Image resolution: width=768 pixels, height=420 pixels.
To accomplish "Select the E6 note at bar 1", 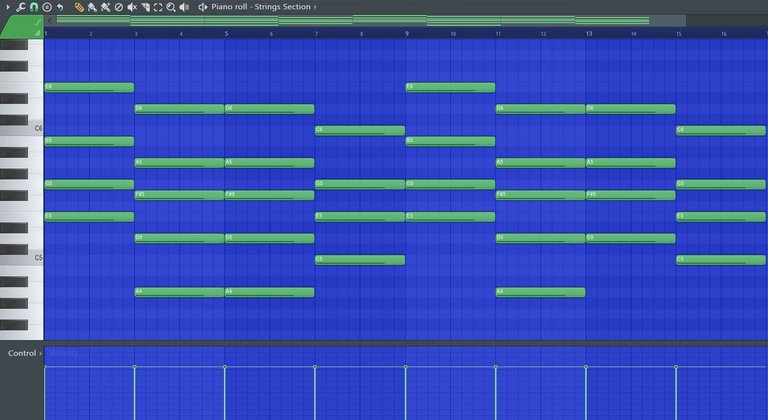I will pyautogui.click(x=89, y=88).
